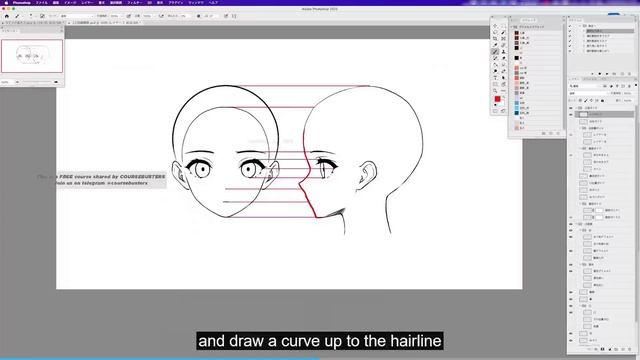Screen dimensions: 640x360
Task: Click the lock image pixels brush icon in Layers
Action: [x=585, y=100]
